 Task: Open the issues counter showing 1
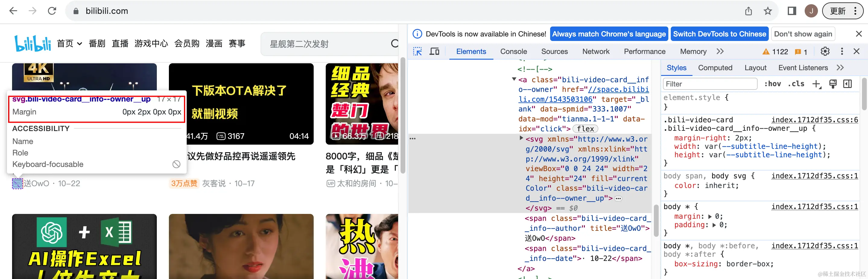coord(801,52)
